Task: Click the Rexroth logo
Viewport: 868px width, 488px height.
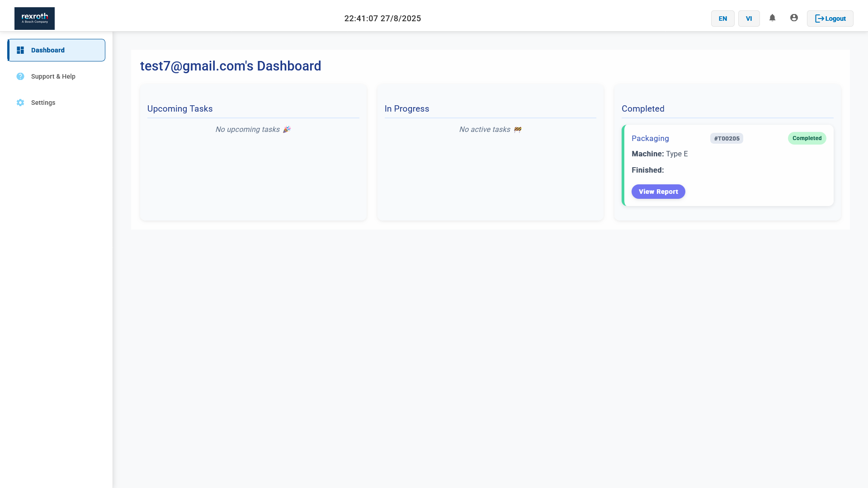Action: (34, 19)
